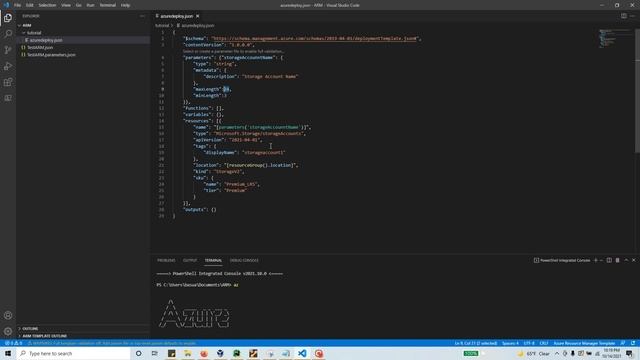
Task: Click UTF-8 encoding status entry
Action: click(x=529, y=343)
